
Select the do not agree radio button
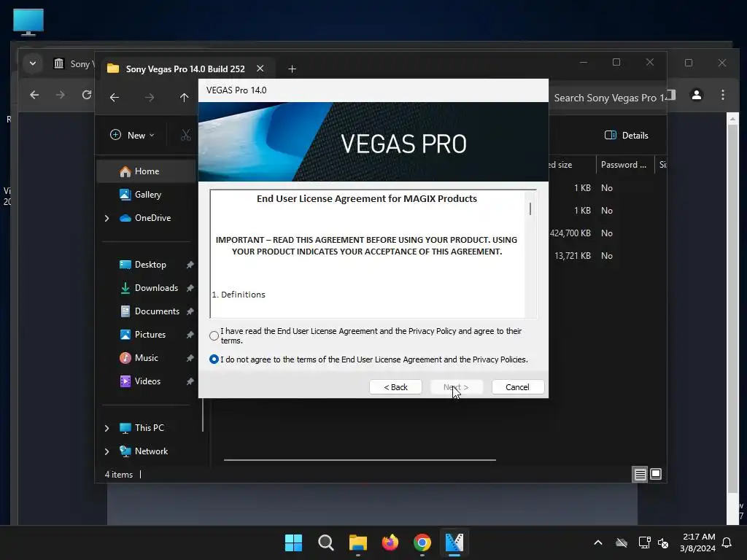214,359
